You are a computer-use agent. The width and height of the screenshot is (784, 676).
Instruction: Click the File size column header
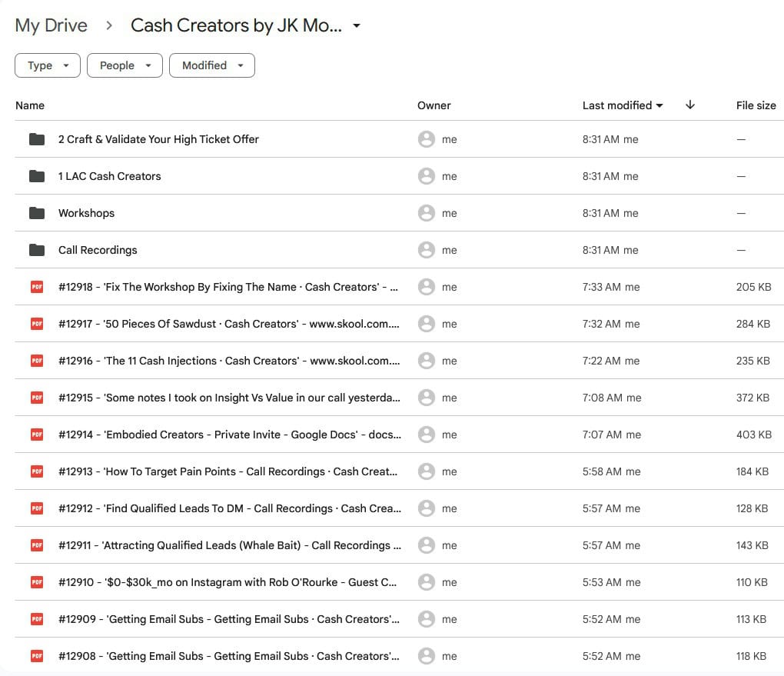pyautogui.click(x=756, y=105)
